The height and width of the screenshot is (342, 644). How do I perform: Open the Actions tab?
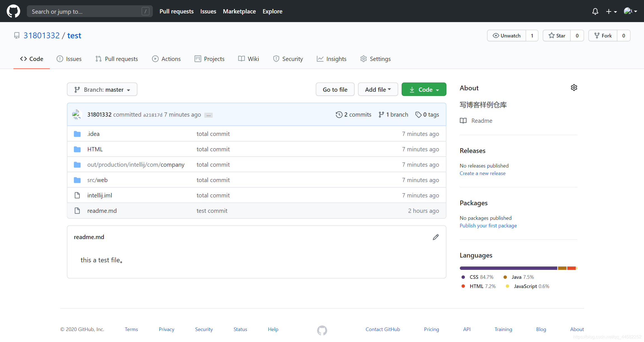(x=166, y=59)
